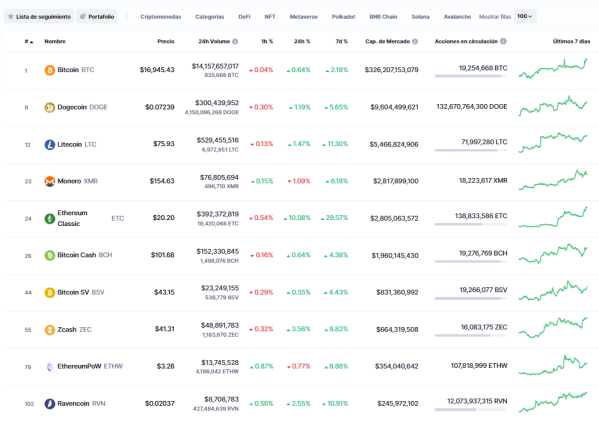
Task: Open the EthereumPoW ETHW link
Action: pyautogui.click(x=90, y=366)
